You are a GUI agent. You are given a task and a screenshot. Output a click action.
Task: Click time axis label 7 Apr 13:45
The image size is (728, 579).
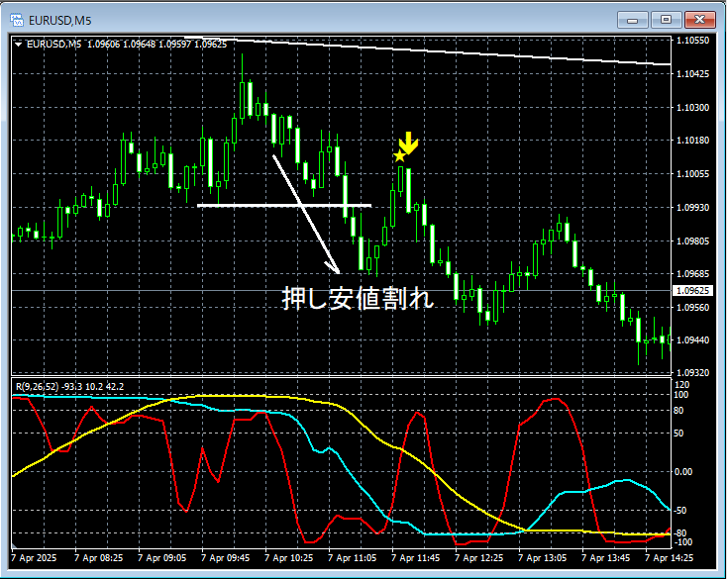pos(605,557)
